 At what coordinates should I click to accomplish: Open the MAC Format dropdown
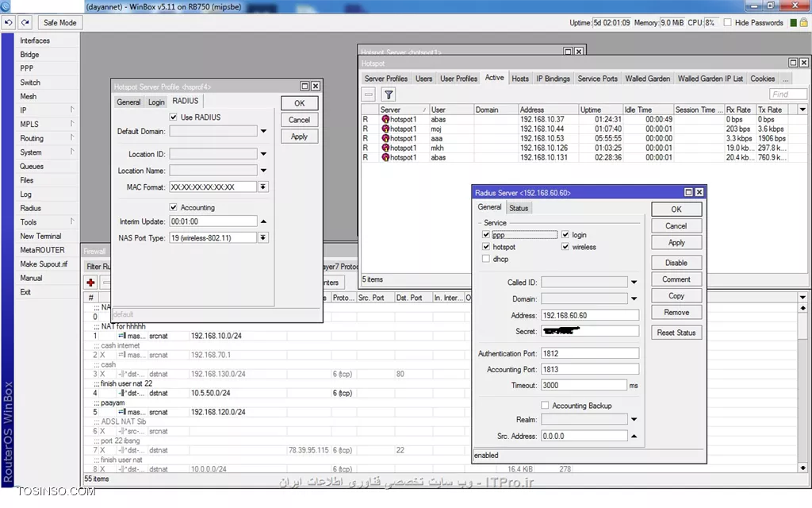pos(263,187)
